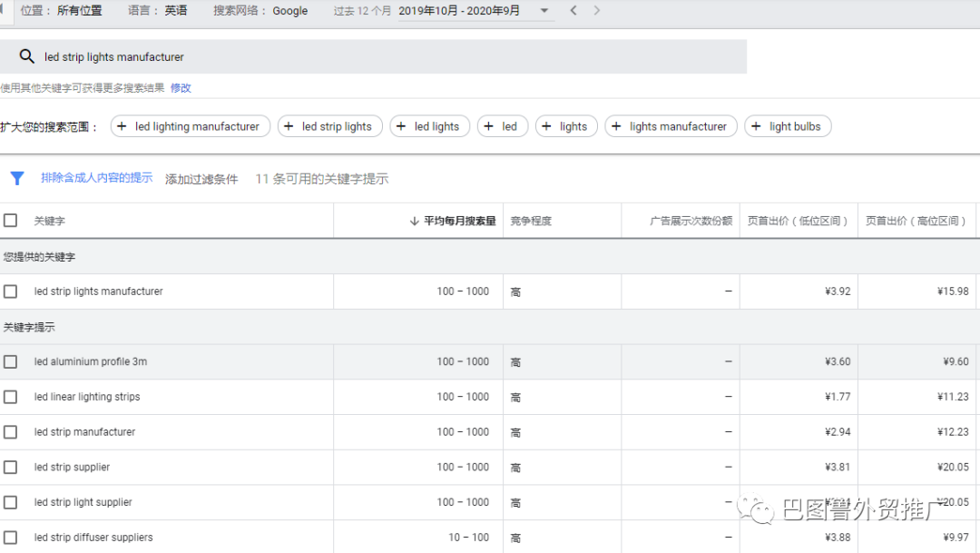Click the left chevron navigation arrow
This screenshot has height=553, width=980.
click(573, 11)
